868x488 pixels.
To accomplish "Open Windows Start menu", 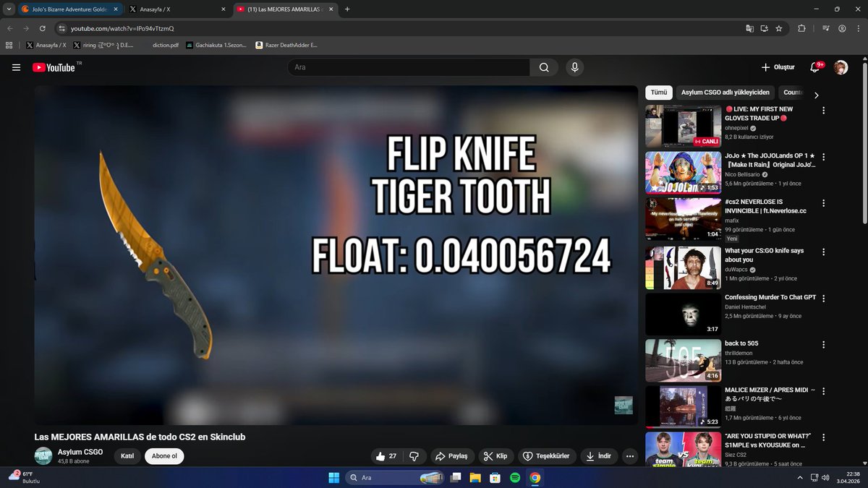I will tap(333, 478).
